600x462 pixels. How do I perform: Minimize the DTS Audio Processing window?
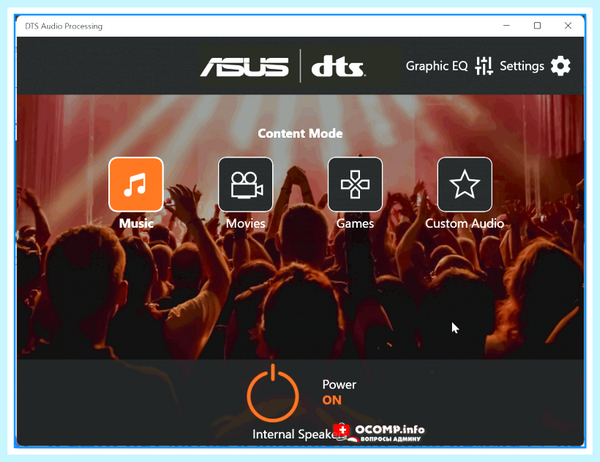point(507,26)
